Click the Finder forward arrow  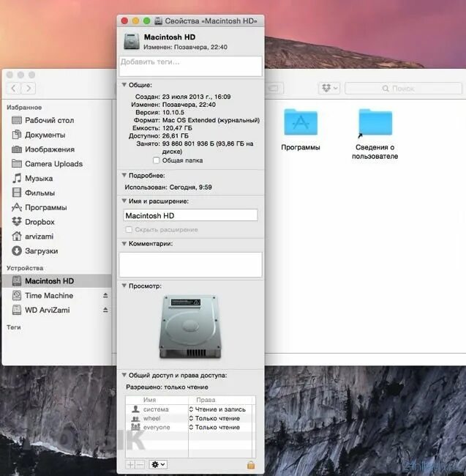click(x=29, y=89)
